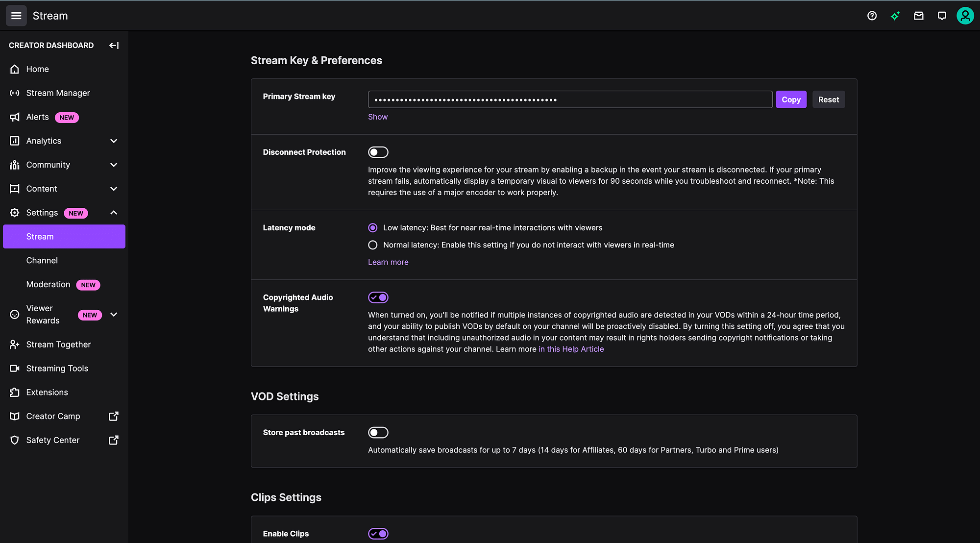Click the 'Clips Settings' heading
This screenshot has width=980, height=543.
click(286, 497)
